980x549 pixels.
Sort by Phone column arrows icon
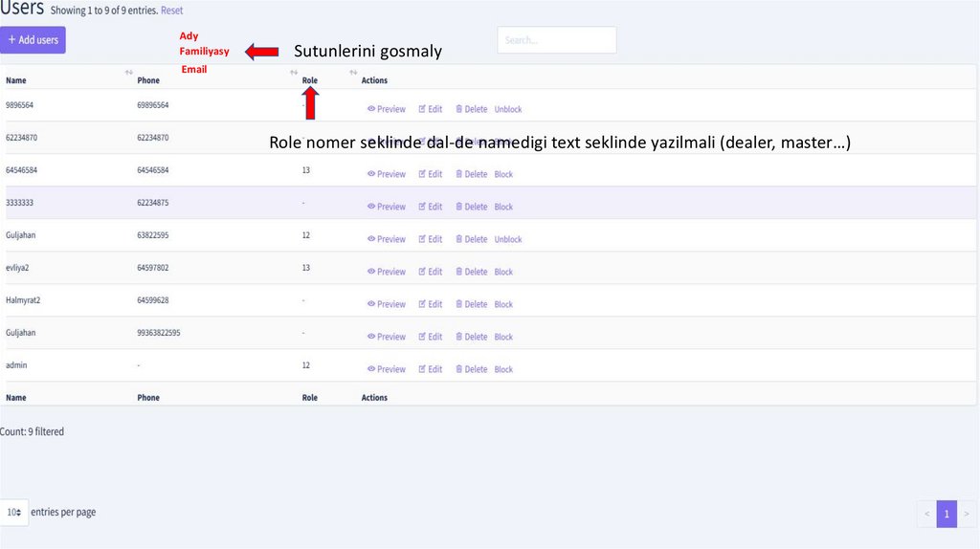[x=294, y=73]
